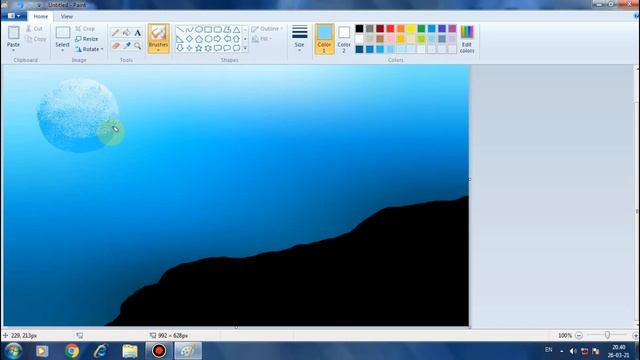Open the shape Outline dropdown
Image resolution: width=640 pixels, height=360 pixels.
267,29
